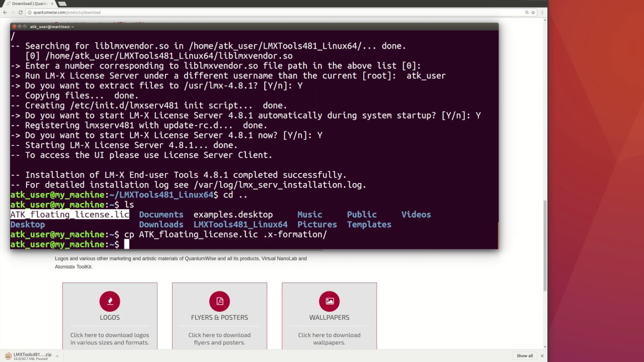The image size is (644, 362).
Task: Click Public in the ls output
Action: click(x=361, y=215)
